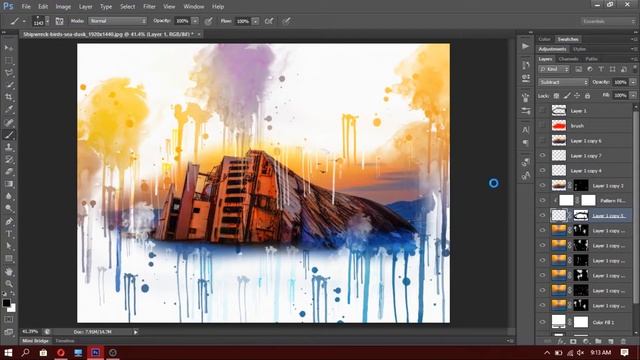Select the Horizontal Type tool
The image size is (640, 360).
(x=9, y=234)
